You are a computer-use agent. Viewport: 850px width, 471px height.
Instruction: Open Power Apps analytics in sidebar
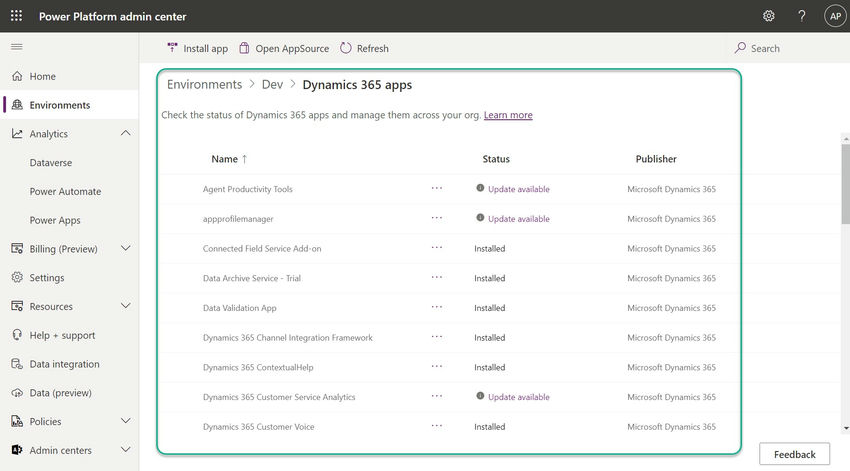55,220
